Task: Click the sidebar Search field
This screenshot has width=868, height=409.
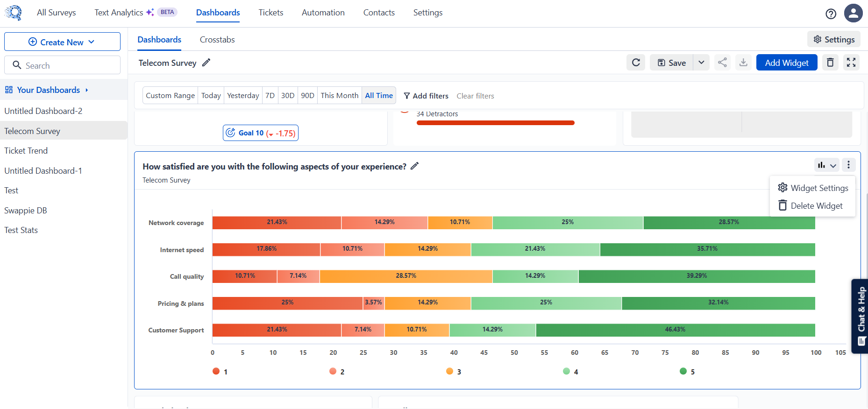Action: click(x=62, y=65)
